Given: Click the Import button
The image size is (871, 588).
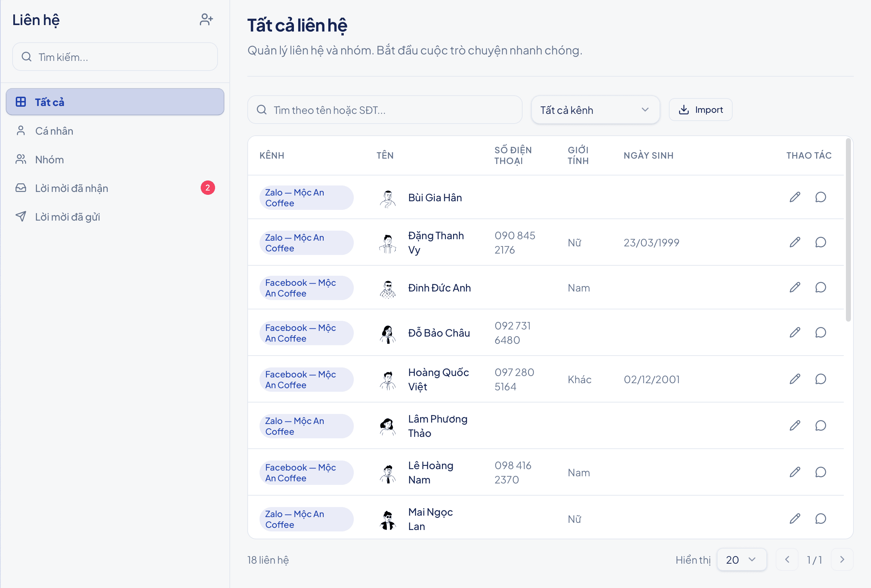Looking at the screenshot, I should coord(700,110).
